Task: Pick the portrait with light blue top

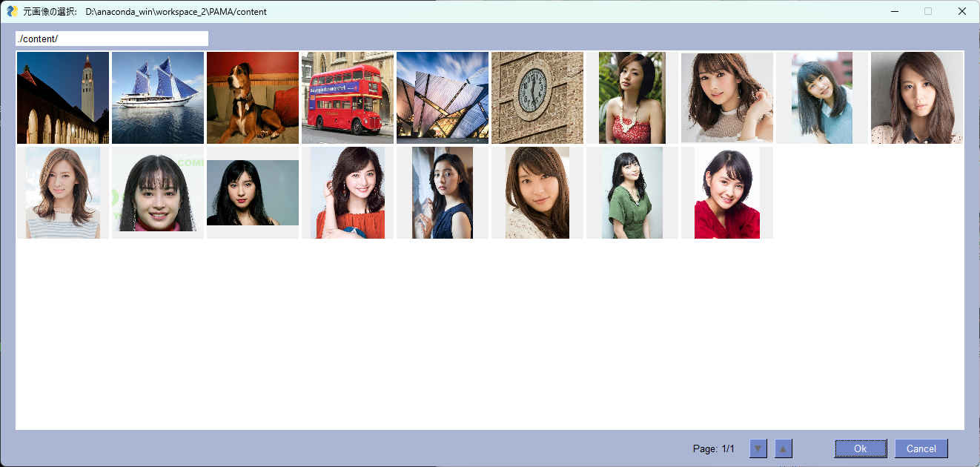Action: click(821, 98)
